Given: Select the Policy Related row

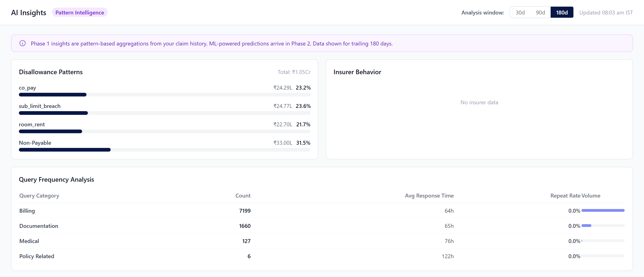Looking at the screenshot, I should 322,256.
